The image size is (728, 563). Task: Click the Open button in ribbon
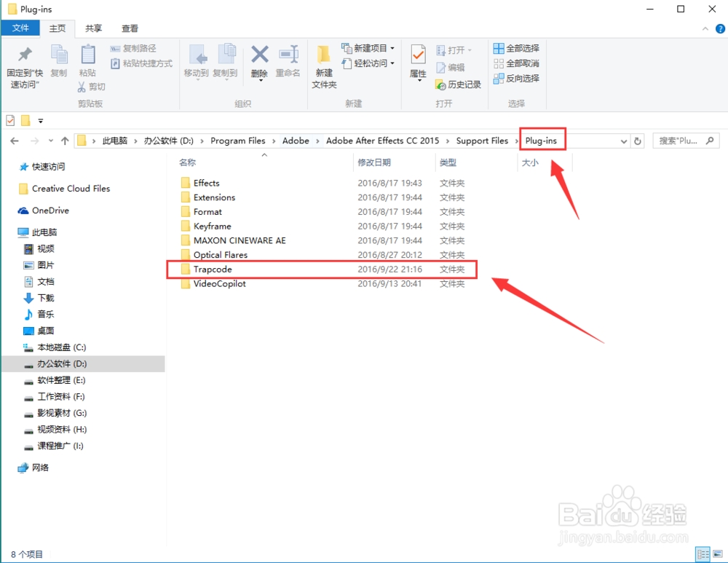[x=454, y=50]
